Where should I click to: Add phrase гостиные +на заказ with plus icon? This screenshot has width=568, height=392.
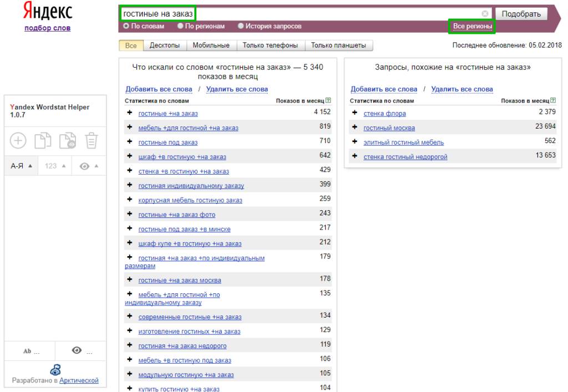[x=130, y=113]
